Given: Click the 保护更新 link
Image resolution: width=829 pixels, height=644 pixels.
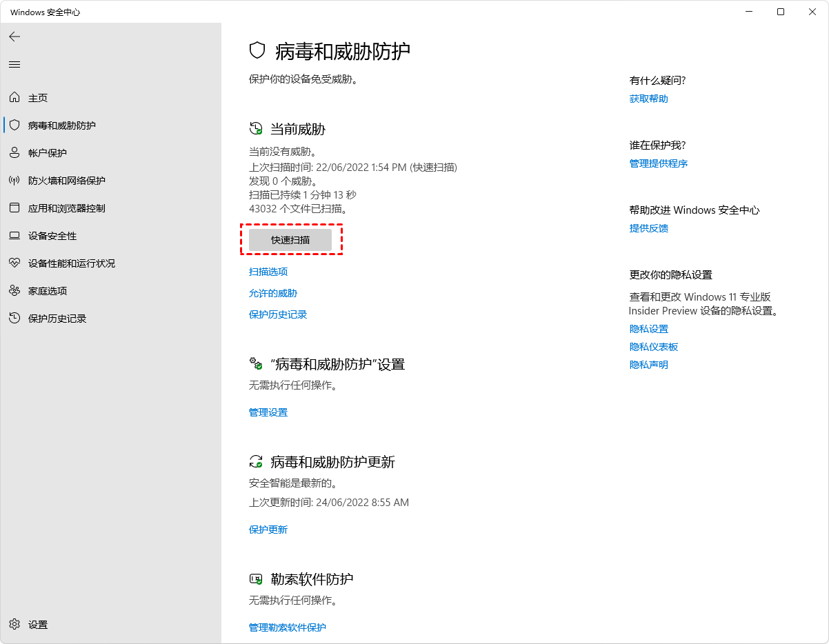Looking at the screenshot, I should [268, 530].
